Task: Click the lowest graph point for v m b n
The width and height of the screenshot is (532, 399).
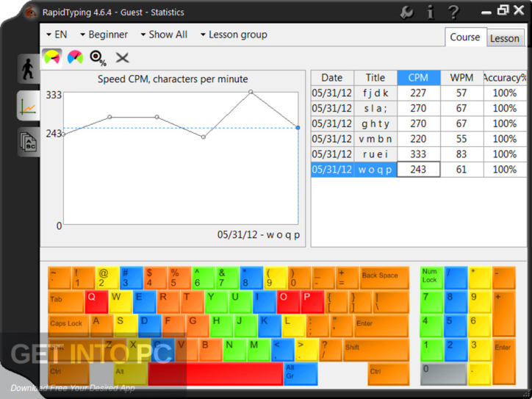Action: [204, 137]
